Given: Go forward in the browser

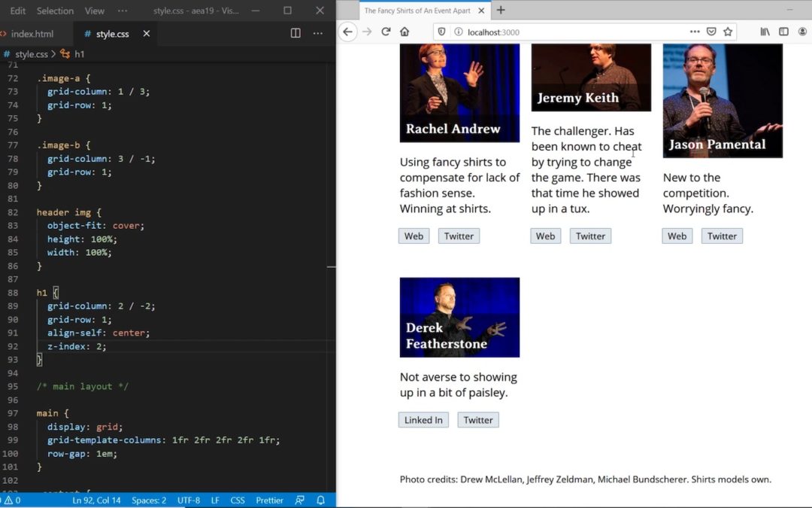Looking at the screenshot, I should (367, 32).
